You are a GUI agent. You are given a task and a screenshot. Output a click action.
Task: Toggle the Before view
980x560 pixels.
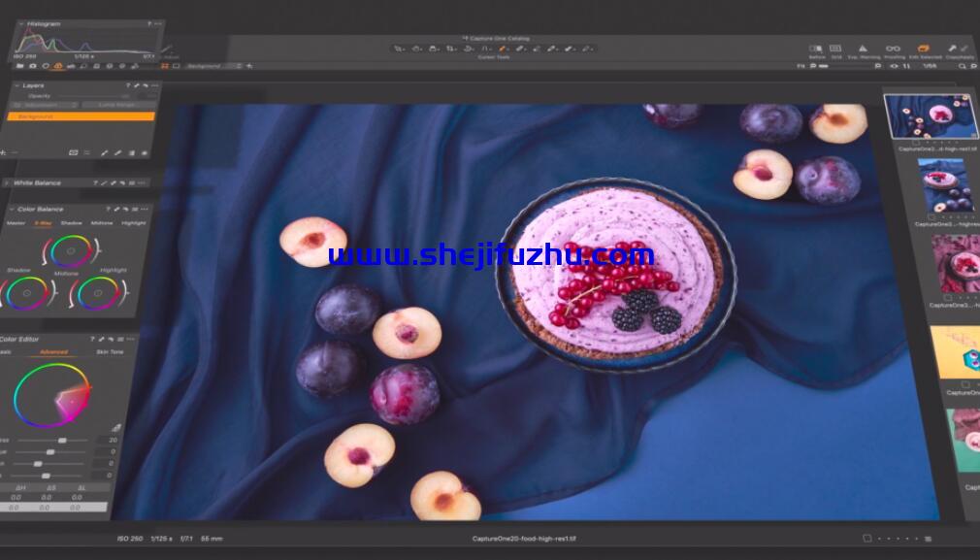tap(816, 49)
